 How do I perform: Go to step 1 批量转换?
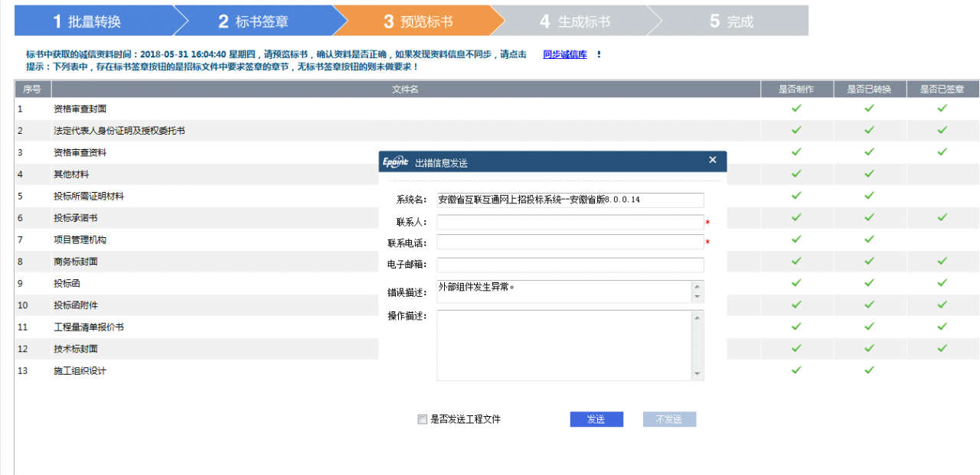(88, 21)
